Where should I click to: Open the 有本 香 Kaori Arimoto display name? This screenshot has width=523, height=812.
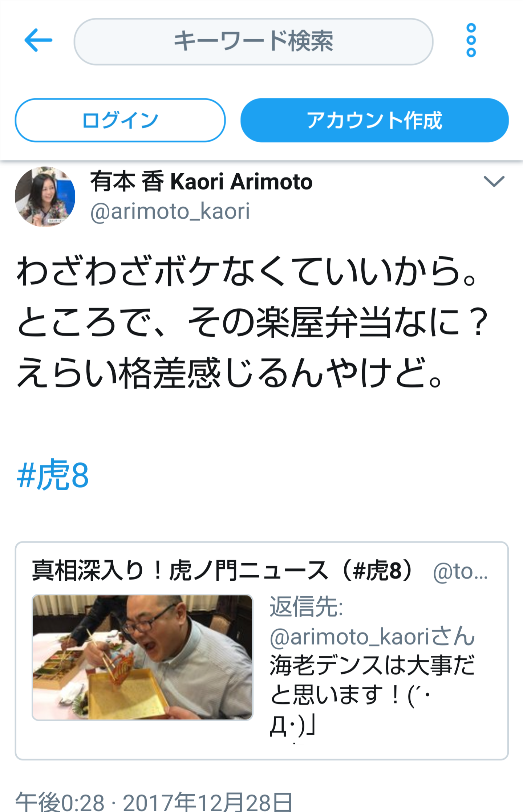click(201, 182)
